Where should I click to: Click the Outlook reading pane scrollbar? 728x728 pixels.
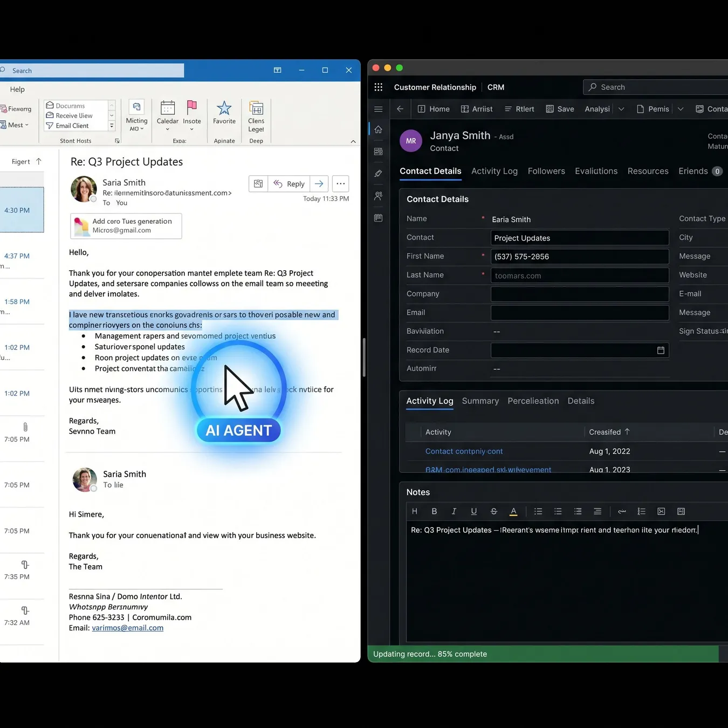click(x=364, y=358)
